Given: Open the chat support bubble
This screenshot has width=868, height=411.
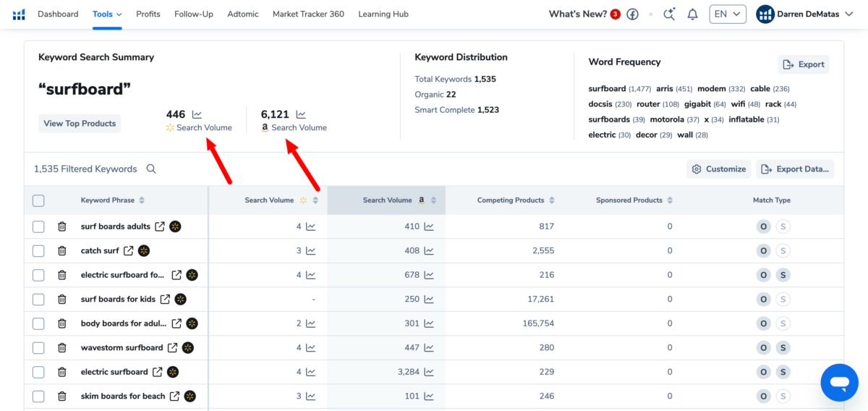Looking at the screenshot, I should (x=839, y=383).
